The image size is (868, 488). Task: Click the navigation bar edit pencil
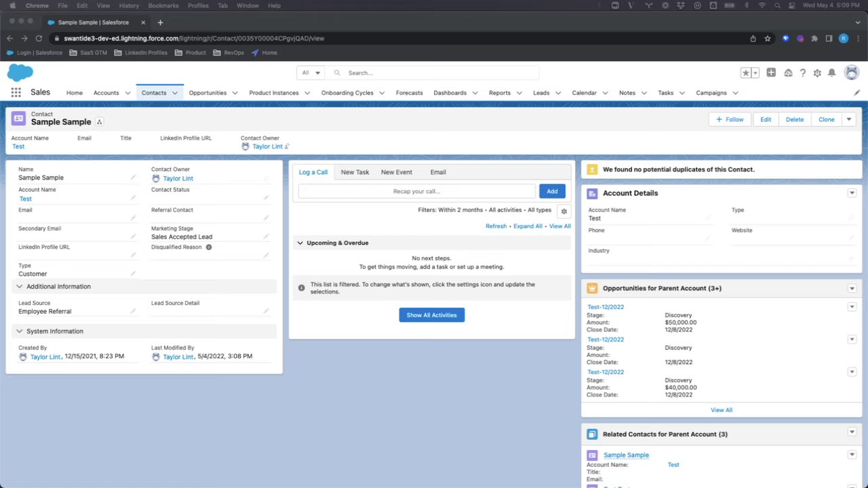[856, 93]
